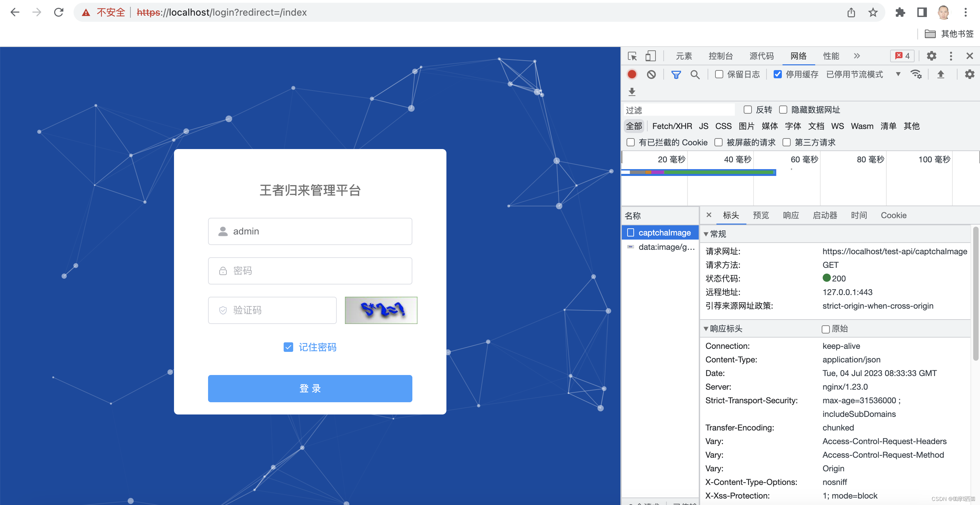
Task: Check the 被屏蔽的请求 checkbox
Action: [x=718, y=142]
